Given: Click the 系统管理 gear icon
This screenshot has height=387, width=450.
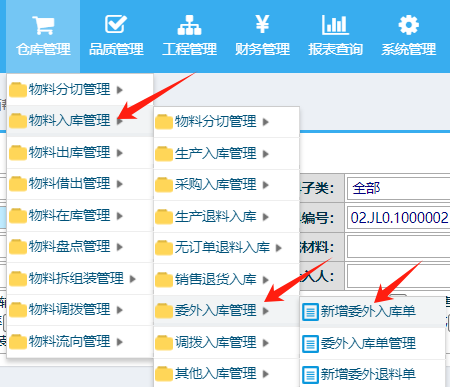Looking at the screenshot, I should click(x=409, y=25).
